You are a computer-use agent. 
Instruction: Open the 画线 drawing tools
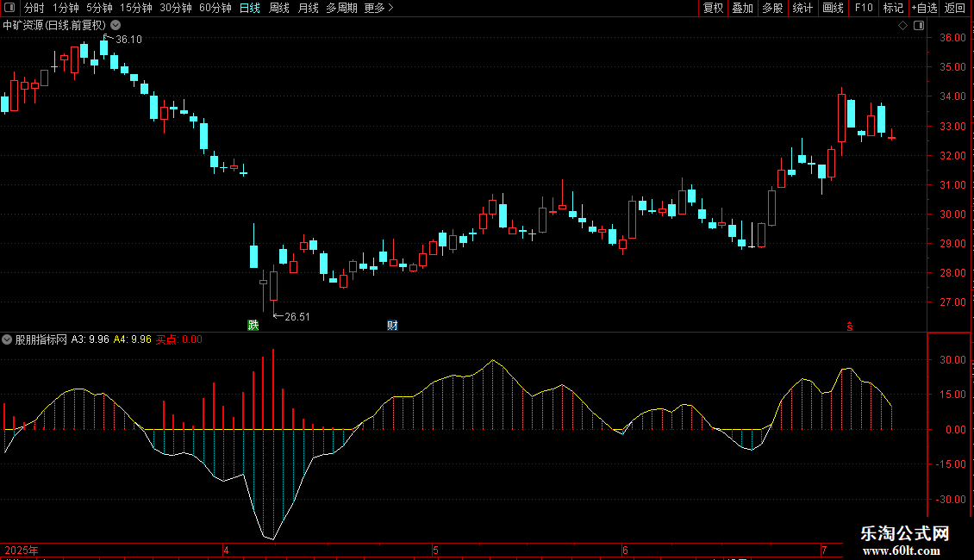[x=833, y=8]
